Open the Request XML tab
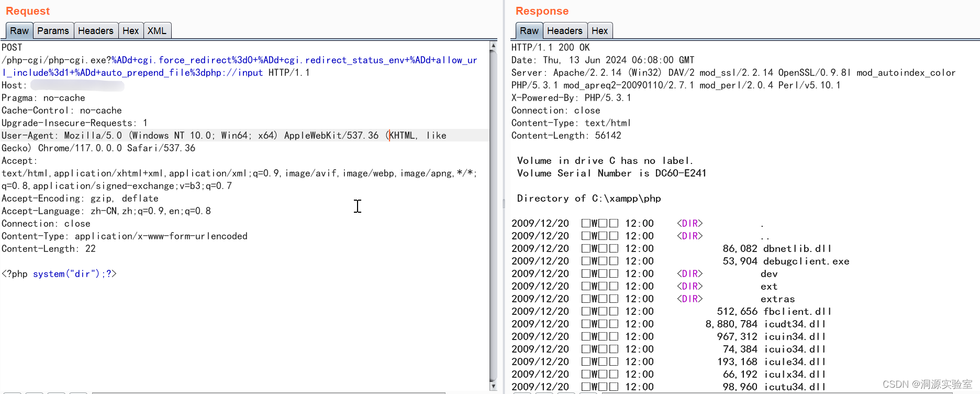 (x=157, y=31)
